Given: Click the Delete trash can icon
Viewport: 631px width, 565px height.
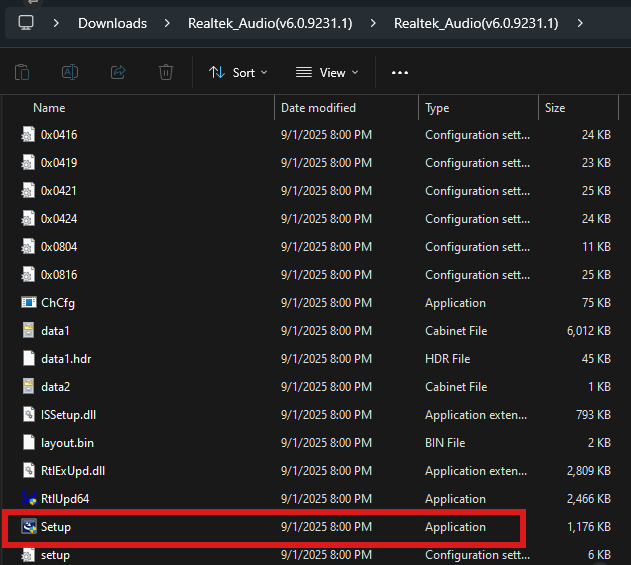Looking at the screenshot, I should click(166, 72).
